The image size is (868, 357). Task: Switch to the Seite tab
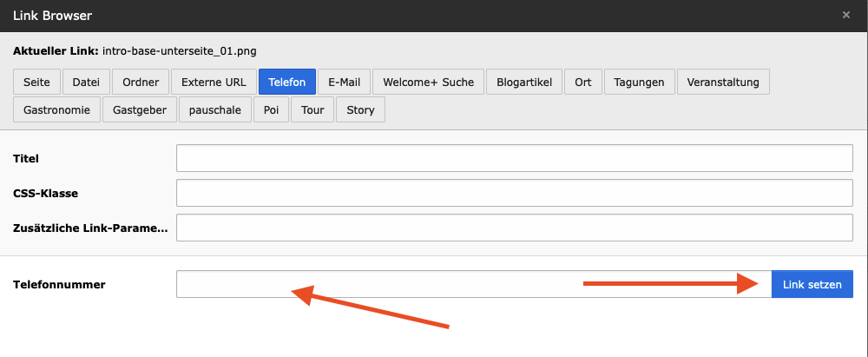click(x=36, y=82)
